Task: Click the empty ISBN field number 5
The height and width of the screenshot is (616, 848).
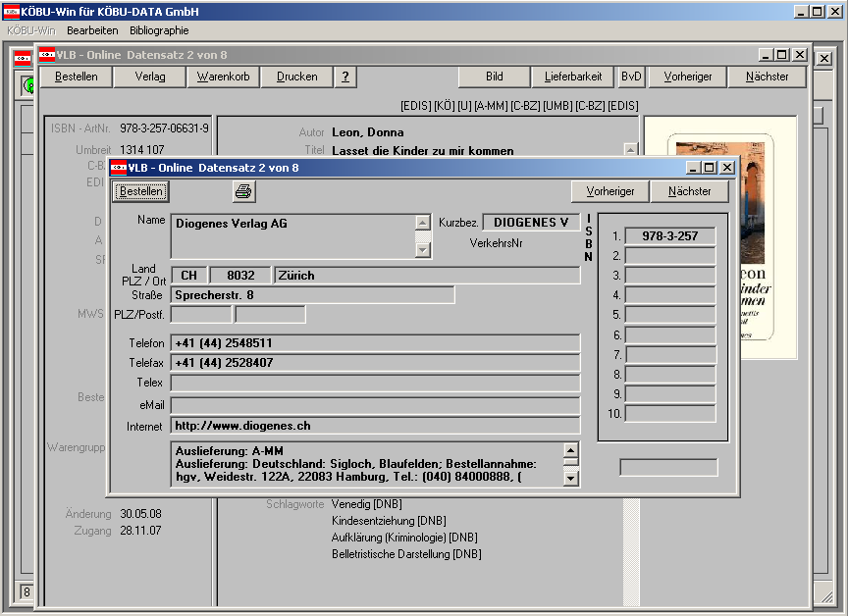Action: click(x=670, y=315)
